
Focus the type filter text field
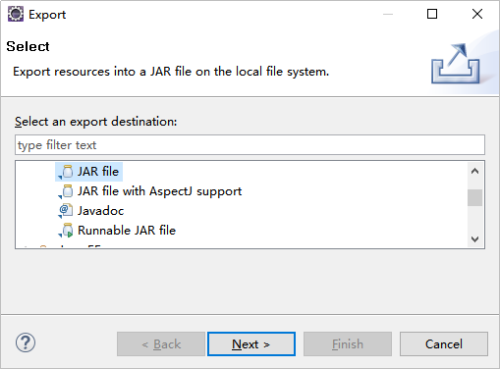(x=250, y=145)
